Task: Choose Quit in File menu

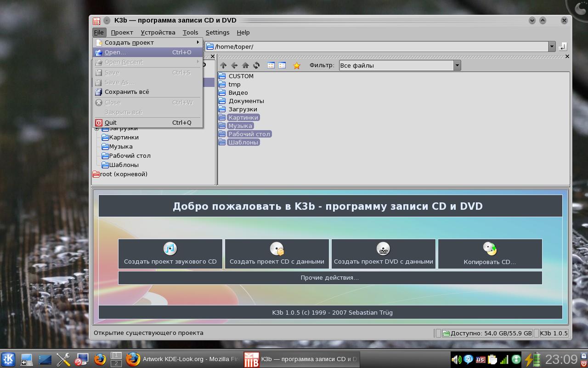Action: (x=148, y=123)
